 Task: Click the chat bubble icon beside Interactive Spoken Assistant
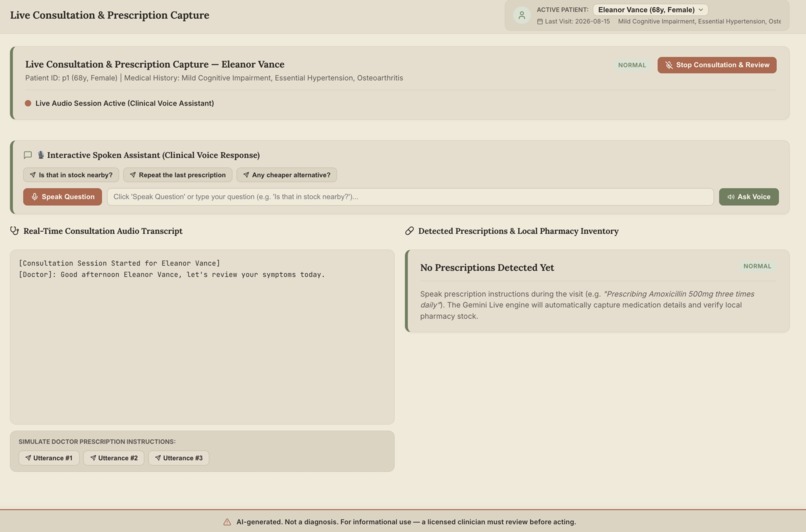point(28,155)
